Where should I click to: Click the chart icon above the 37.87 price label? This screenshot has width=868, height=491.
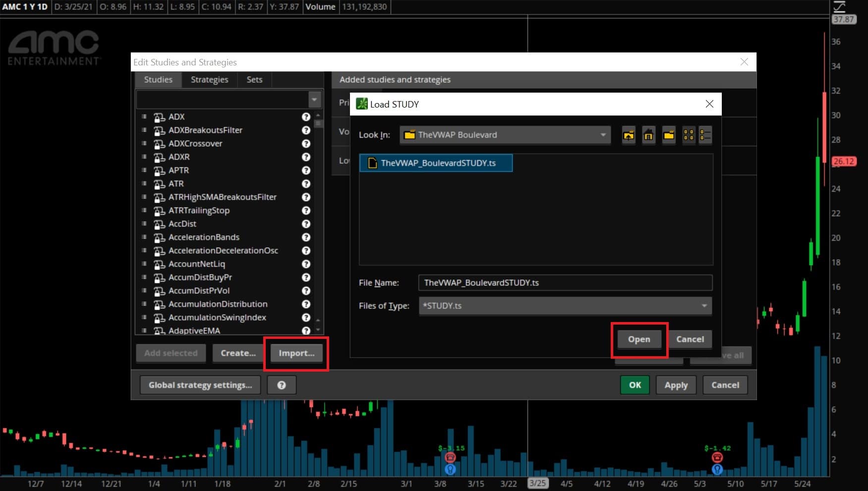point(839,7)
